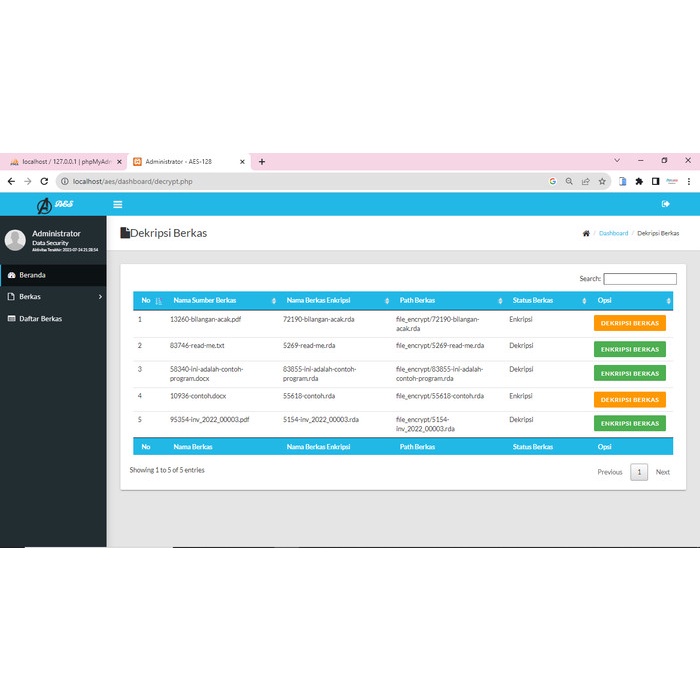Sort by Opsi column header
The image size is (700, 700).
[x=632, y=300]
